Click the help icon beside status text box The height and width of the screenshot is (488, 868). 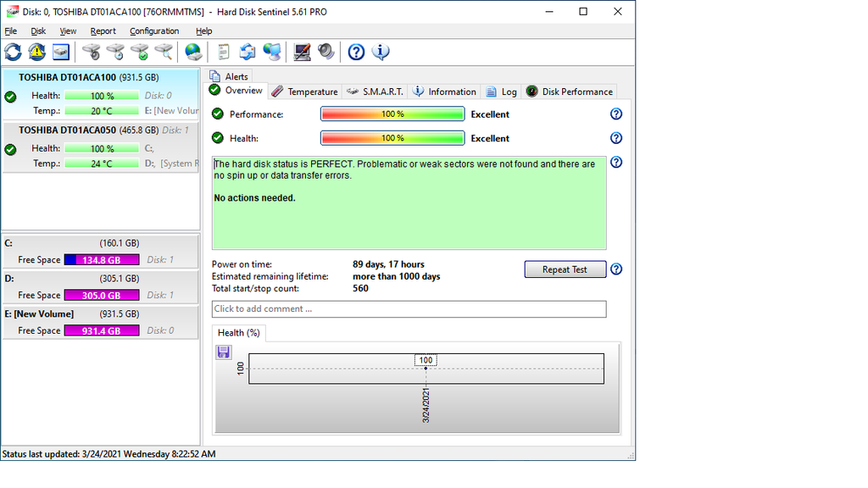pyautogui.click(x=616, y=162)
